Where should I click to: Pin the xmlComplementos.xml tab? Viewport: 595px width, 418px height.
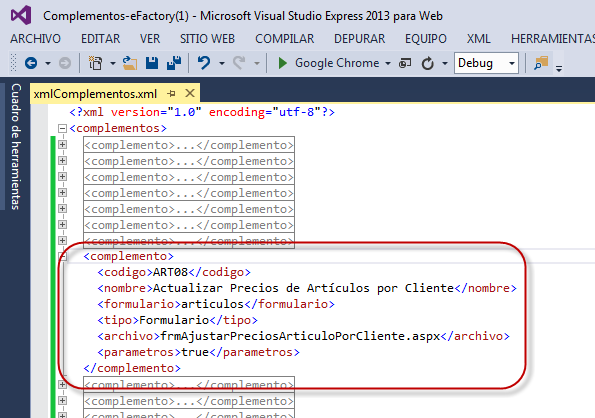click(172, 93)
